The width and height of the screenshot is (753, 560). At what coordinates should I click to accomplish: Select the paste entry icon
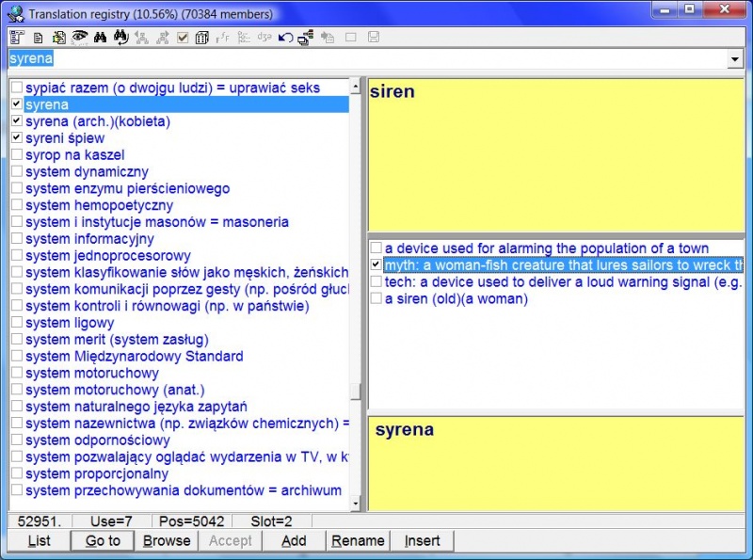(x=56, y=37)
